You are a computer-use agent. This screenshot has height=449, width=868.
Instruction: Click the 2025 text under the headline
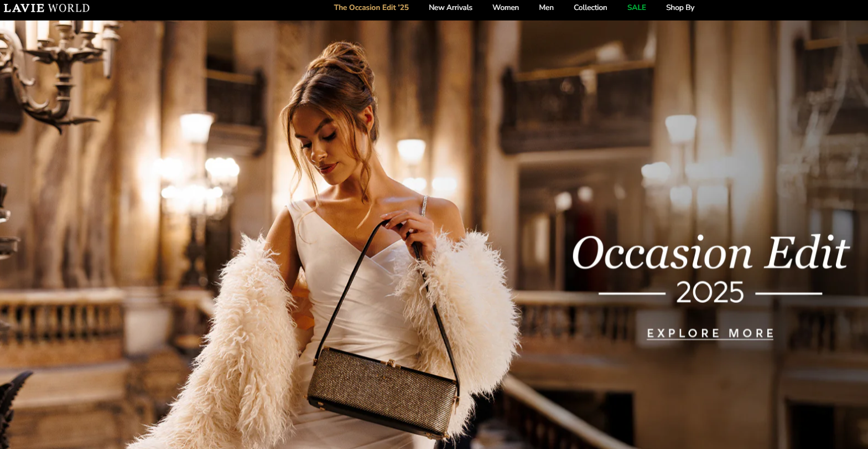point(710,292)
